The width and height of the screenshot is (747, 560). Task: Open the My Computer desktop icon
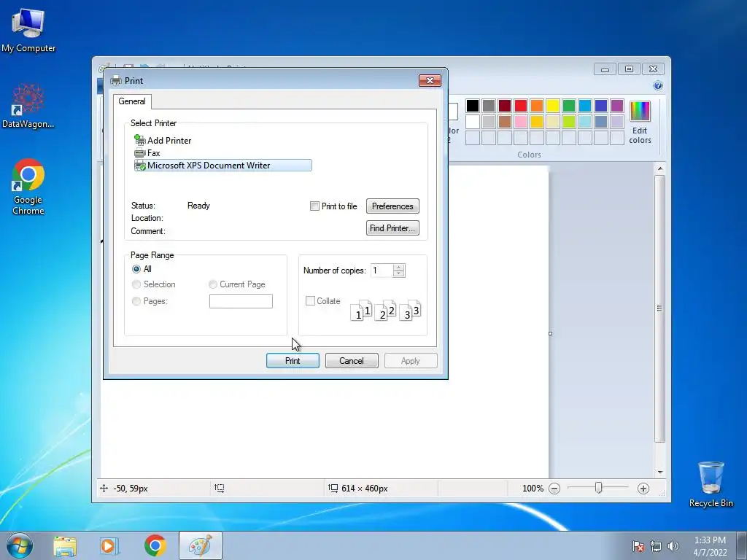[28, 29]
